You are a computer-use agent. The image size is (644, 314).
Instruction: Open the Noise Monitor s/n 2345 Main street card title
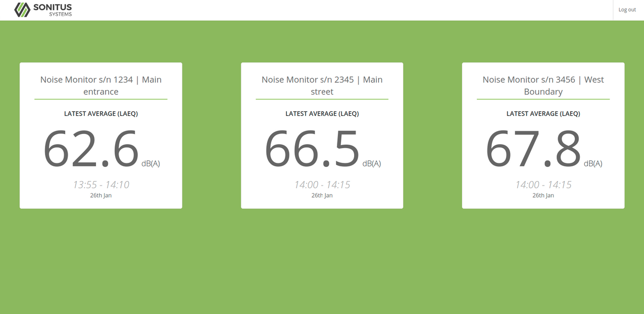(322, 85)
